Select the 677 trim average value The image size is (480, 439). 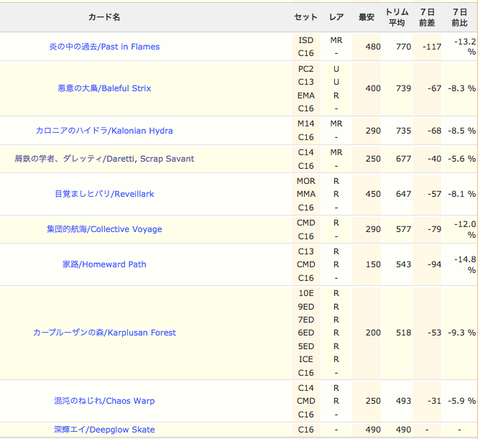pyautogui.click(x=403, y=159)
